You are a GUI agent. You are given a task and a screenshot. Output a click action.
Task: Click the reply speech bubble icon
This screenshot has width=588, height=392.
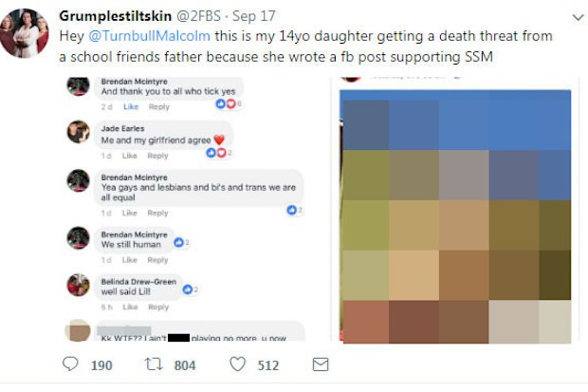[70, 364]
